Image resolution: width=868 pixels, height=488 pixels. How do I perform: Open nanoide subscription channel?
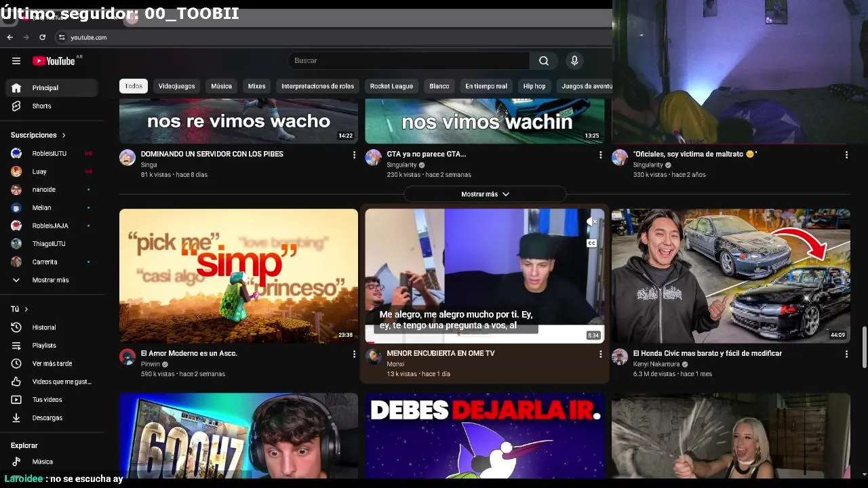click(x=52, y=190)
